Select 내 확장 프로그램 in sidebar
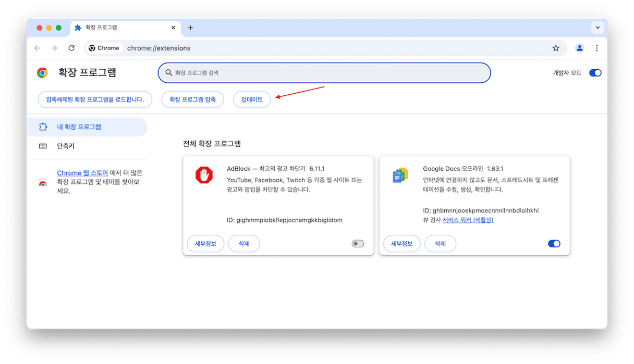The width and height of the screenshot is (634, 364). click(87, 127)
